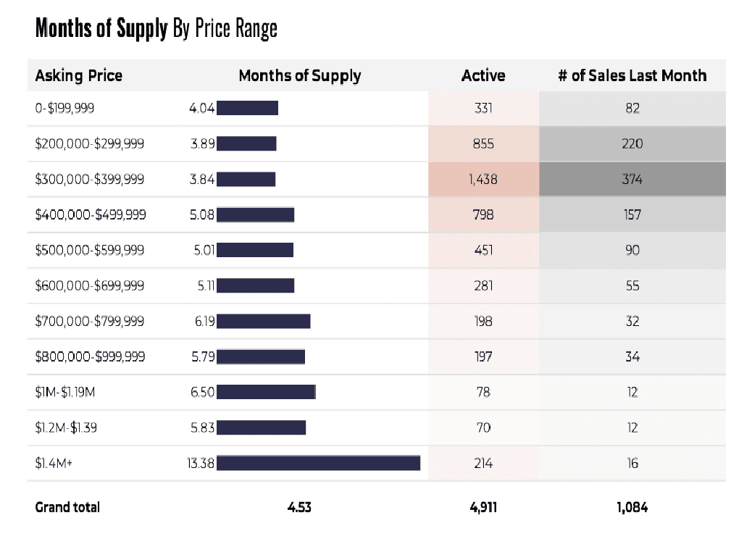The image size is (739, 560).
Task: Click the 374 sales last month cell
Action: [x=632, y=179]
